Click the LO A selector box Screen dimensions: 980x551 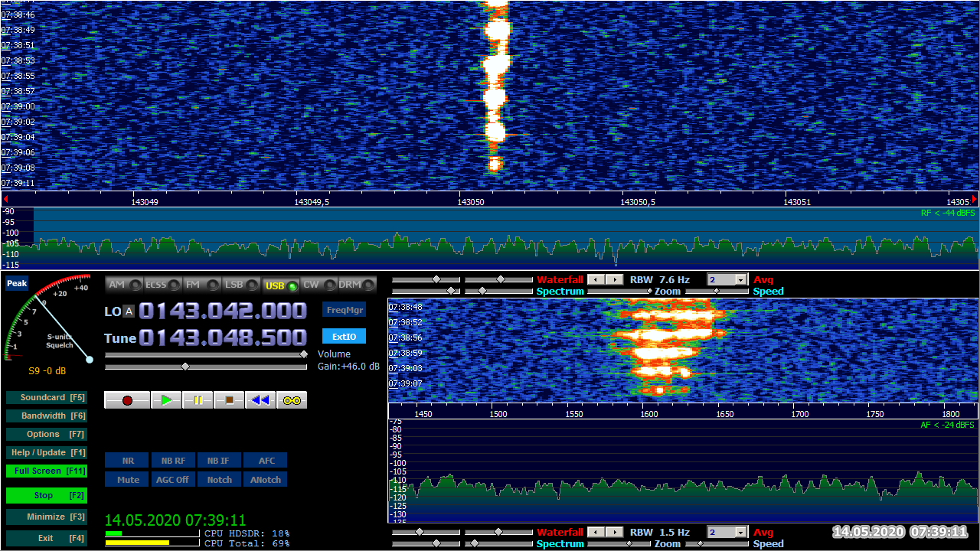(129, 311)
